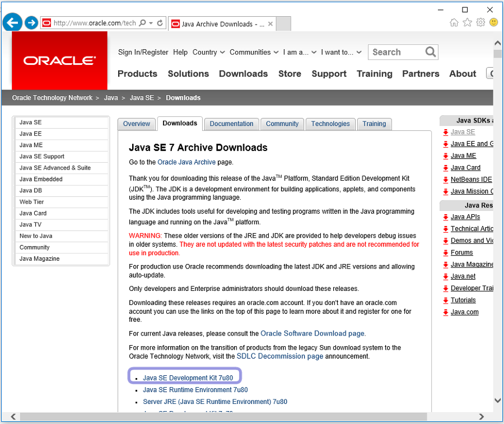Click the address bar URL field
Viewport: 504px width, 424px height.
95,23
